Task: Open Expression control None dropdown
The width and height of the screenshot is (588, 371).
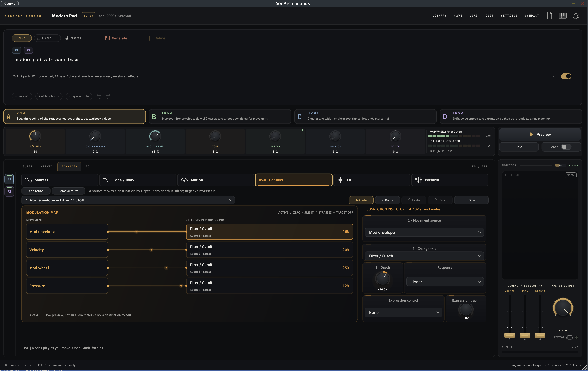Action: 403,312
